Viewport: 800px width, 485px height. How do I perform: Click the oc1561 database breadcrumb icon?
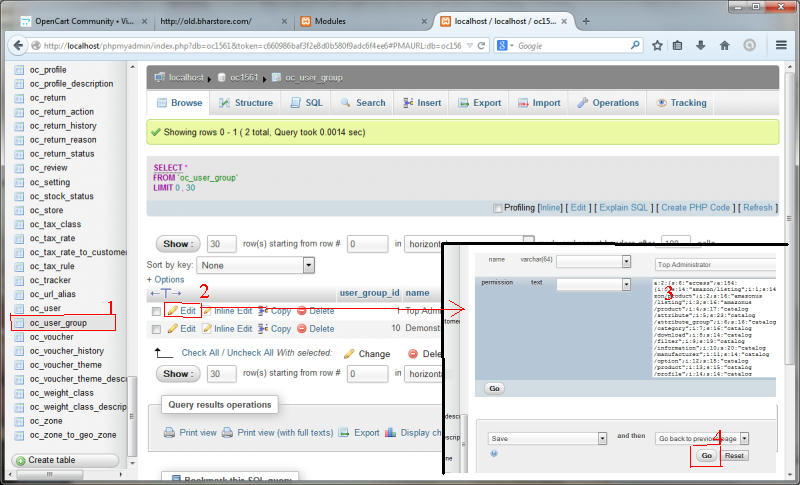221,78
